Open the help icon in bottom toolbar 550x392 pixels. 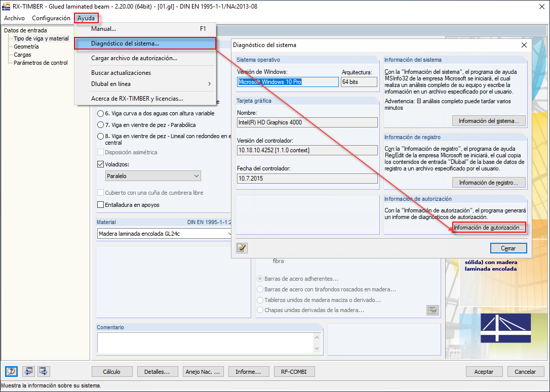[x=11, y=371]
